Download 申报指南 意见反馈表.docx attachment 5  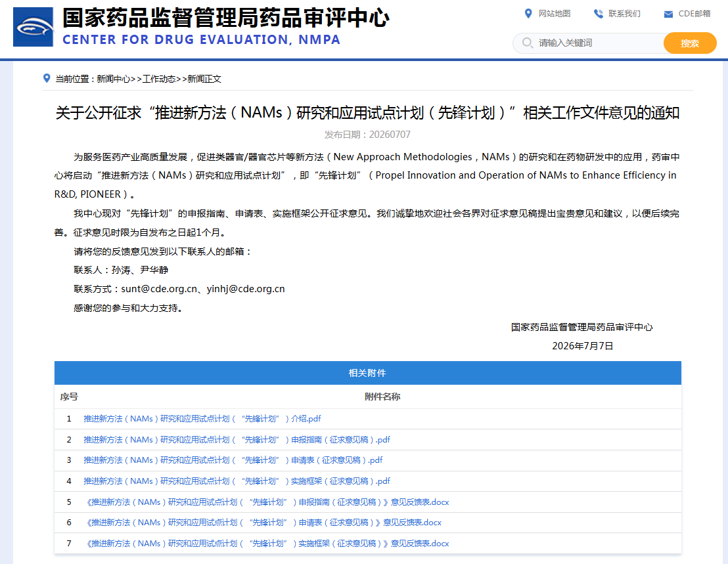click(x=267, y=502)
